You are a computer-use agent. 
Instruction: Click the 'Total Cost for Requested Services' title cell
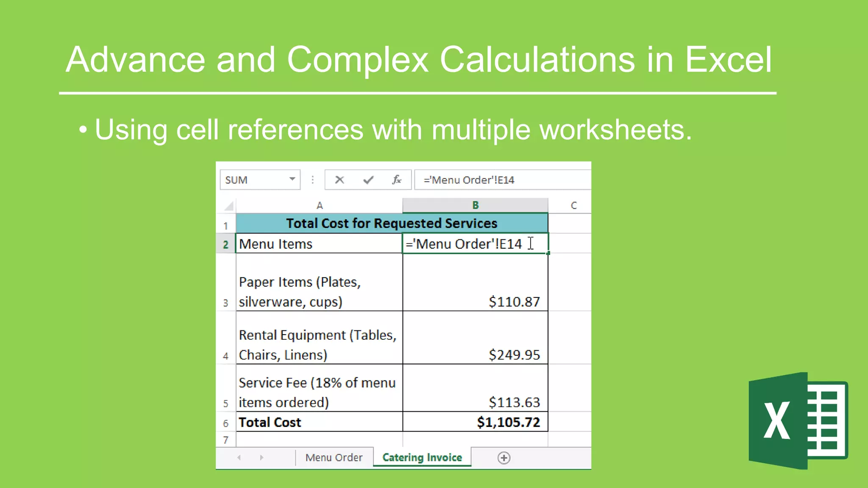(x=392, y=223)
